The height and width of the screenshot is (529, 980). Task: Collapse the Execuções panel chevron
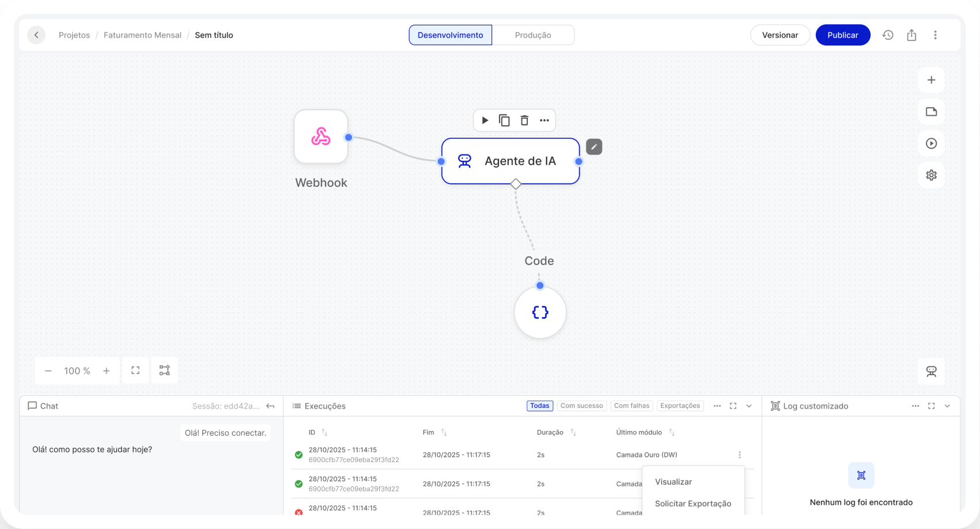click(x=749, y=406)
